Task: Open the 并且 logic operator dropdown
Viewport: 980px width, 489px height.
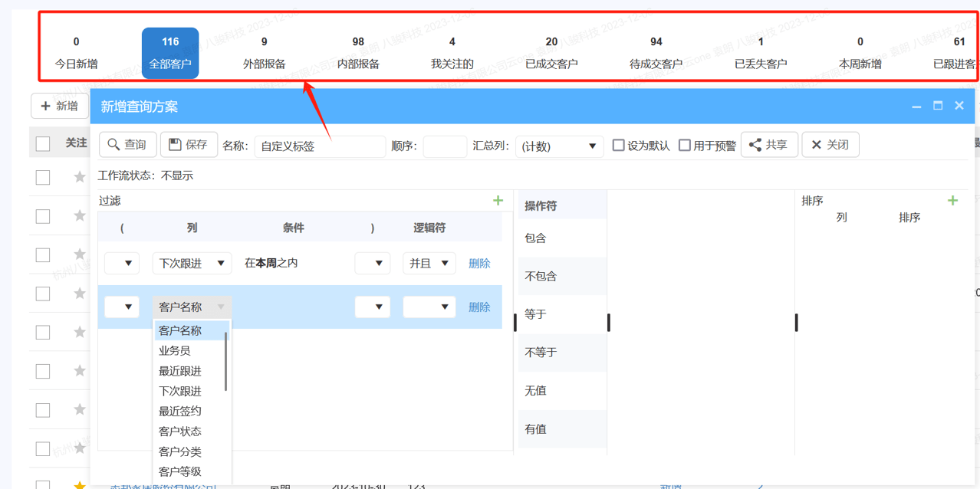Action: pos(429,263)
